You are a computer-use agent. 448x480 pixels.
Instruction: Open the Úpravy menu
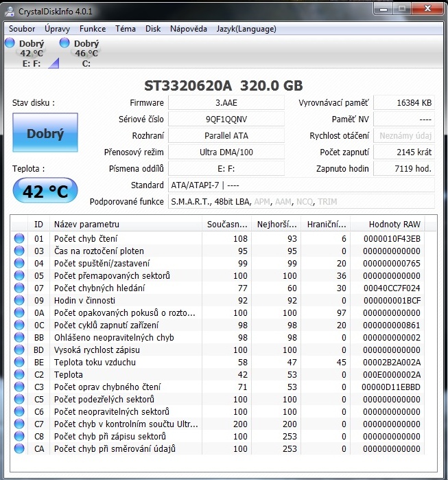[x=57, y=29]
